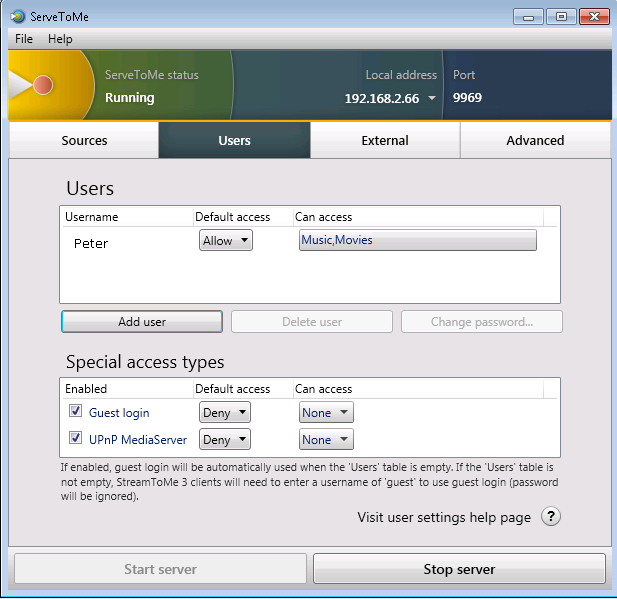Close the ServeToMe window

[x=594, y=17]
